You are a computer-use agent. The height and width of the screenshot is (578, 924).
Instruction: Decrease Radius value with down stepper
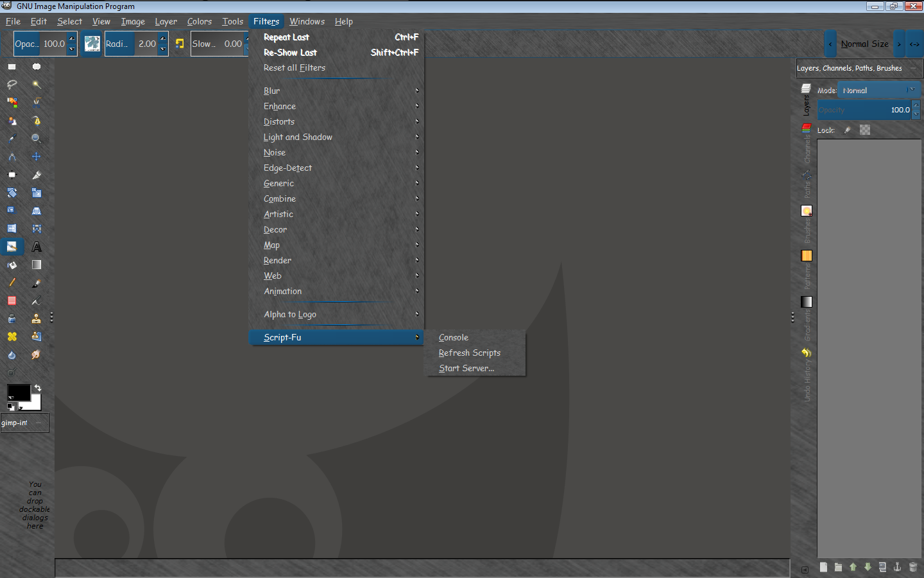coord(164,49)
